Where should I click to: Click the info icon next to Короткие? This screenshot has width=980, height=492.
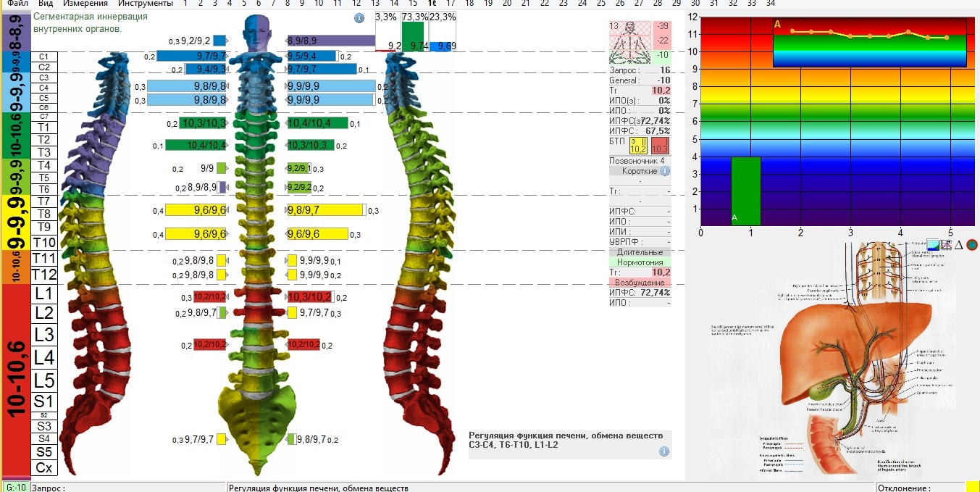[664, 171]
